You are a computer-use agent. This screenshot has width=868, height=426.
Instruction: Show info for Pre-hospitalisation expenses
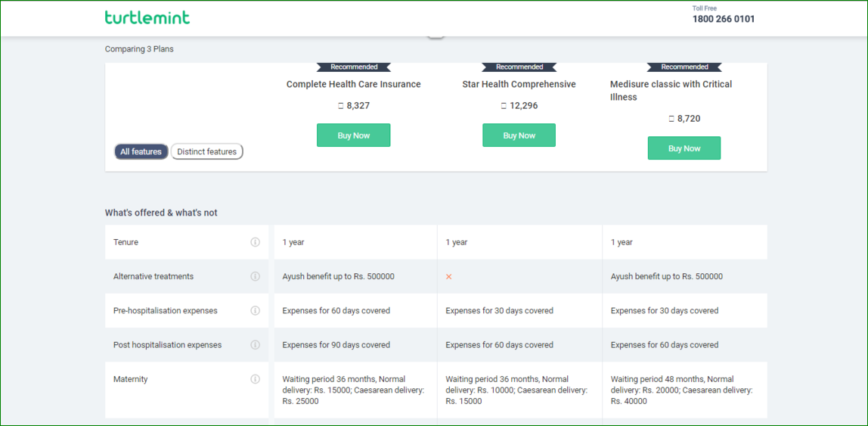click(256, 311)
